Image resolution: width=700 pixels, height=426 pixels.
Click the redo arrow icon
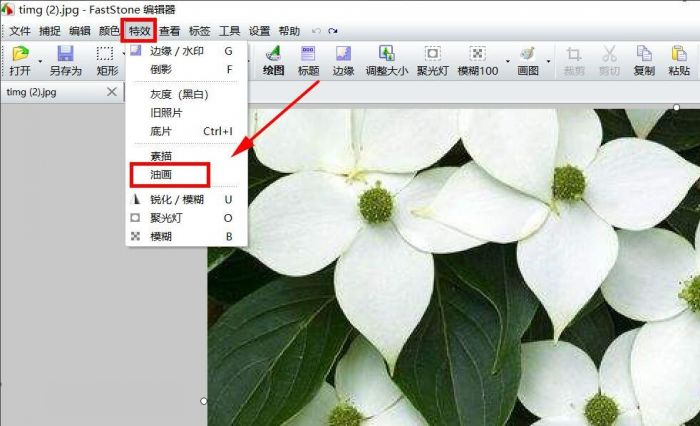(x=333, y=31)
